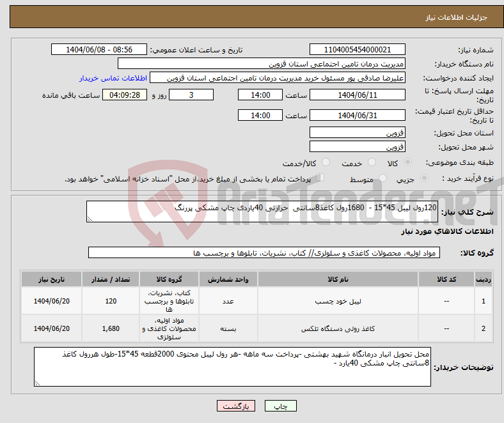Click the شماره نیاز number field
The width and height of the screenshot is (504, 423).
click(x=357, y=50)
